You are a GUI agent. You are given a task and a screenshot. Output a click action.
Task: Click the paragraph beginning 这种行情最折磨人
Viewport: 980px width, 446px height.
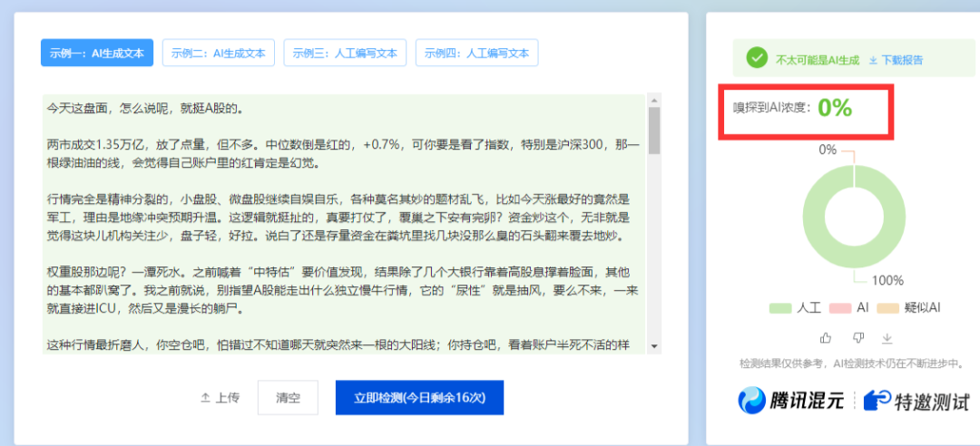tap(338, 344)
